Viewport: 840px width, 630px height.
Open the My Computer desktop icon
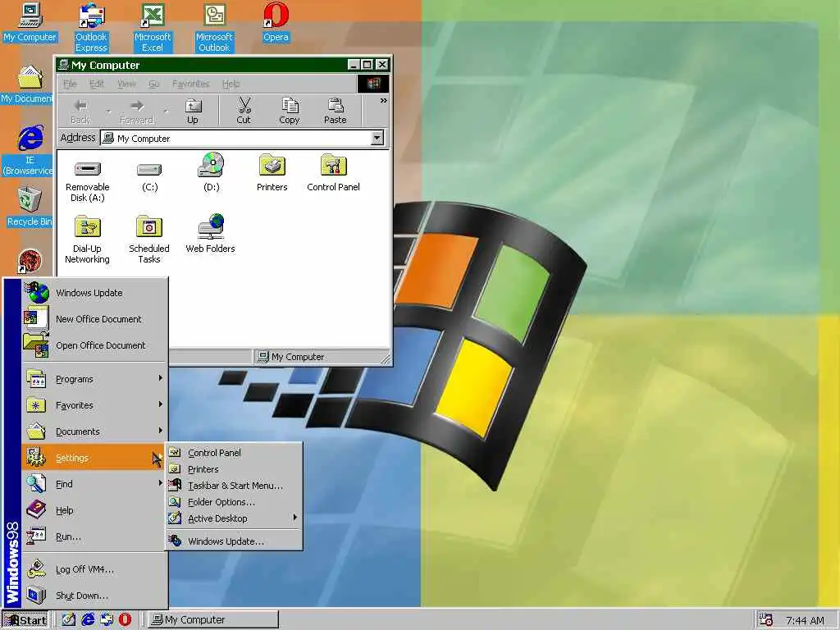[30, 22]
